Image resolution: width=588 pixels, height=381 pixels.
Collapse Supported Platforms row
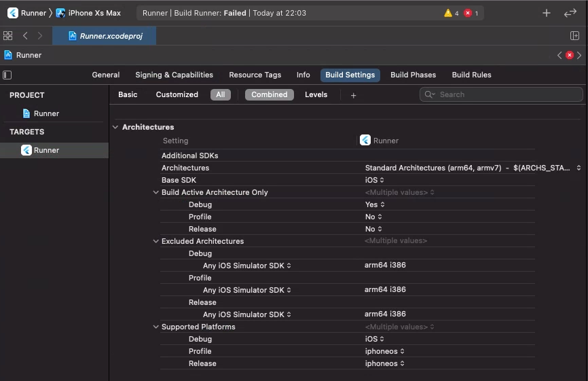pyautogui.click(x=155, y=327)
